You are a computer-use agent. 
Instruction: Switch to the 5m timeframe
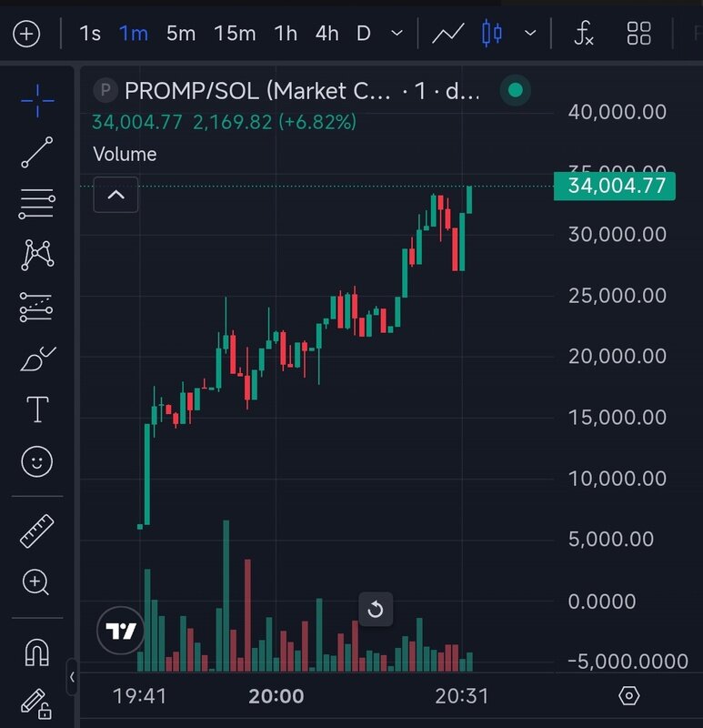[181, 35]
